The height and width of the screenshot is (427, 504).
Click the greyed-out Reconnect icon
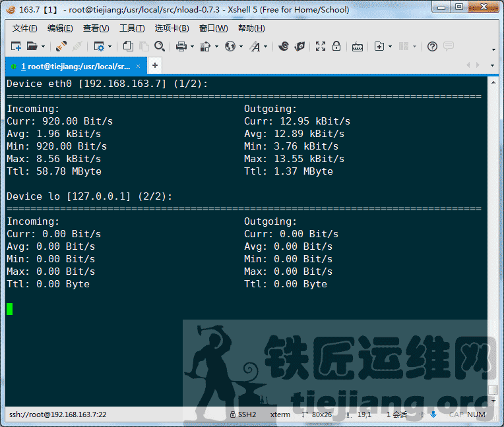pos(77,46)
